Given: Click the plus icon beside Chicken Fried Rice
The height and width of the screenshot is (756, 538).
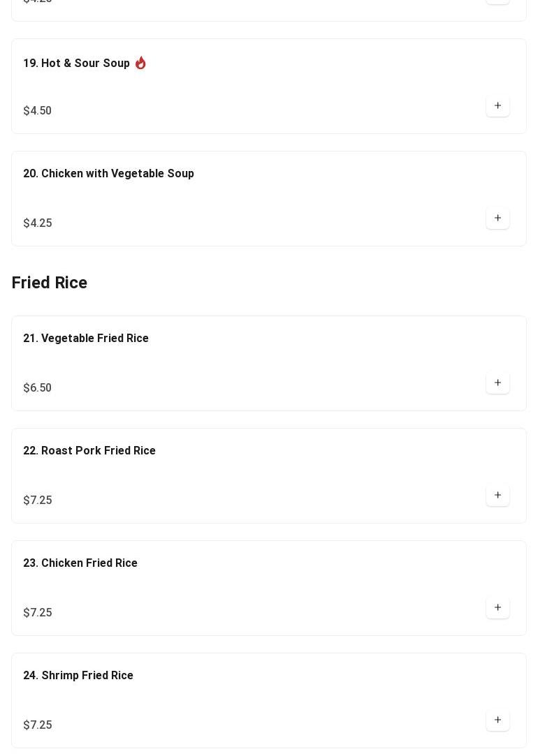Looking at the screenshot, I should (x=497, y=607).
